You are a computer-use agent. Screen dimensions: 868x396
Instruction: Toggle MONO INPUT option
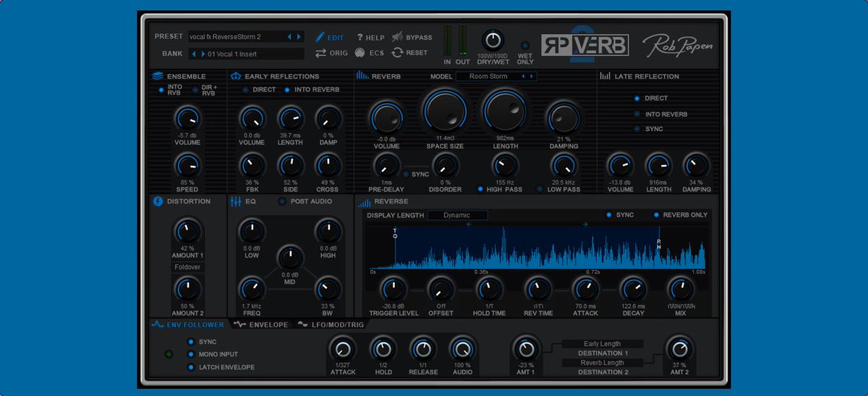pos(191,354)
